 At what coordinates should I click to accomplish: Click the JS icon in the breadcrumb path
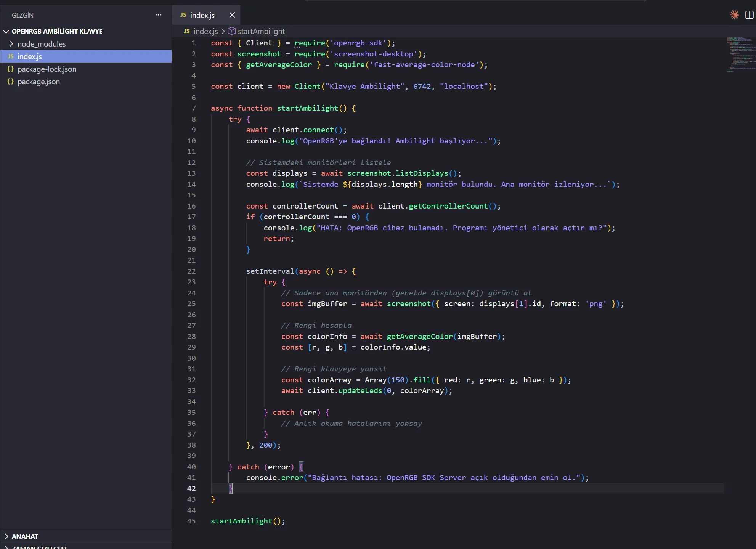pyautogui.click(x=187, y=31)
